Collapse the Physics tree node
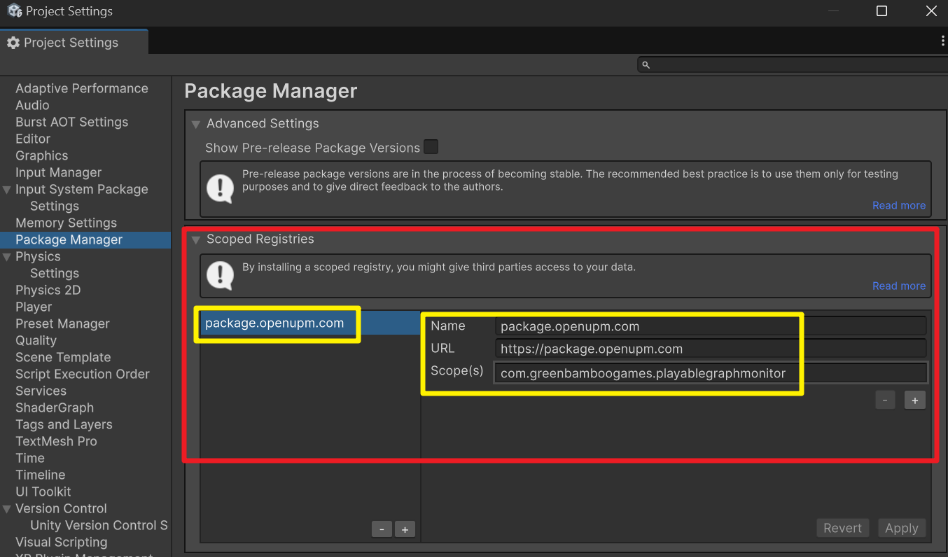Viewport: 948px width, 557px height. (x=7, y=256)
